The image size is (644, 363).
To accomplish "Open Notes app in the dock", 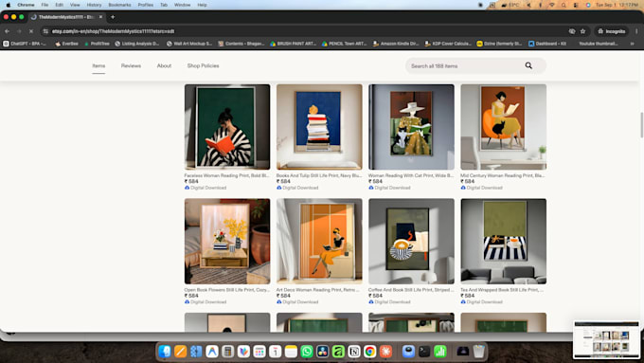I will coord(291,351).
